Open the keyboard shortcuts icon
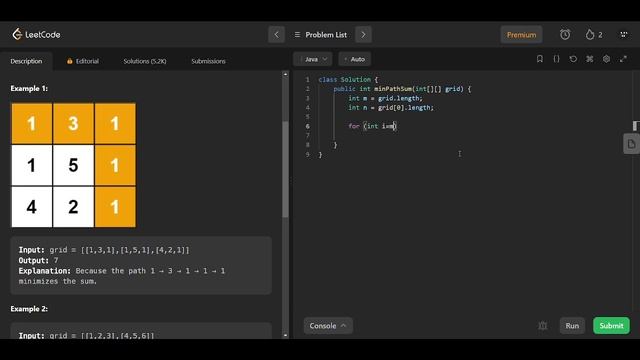The image size is (640, 360). pyautogui.click(x=590, y=59)
